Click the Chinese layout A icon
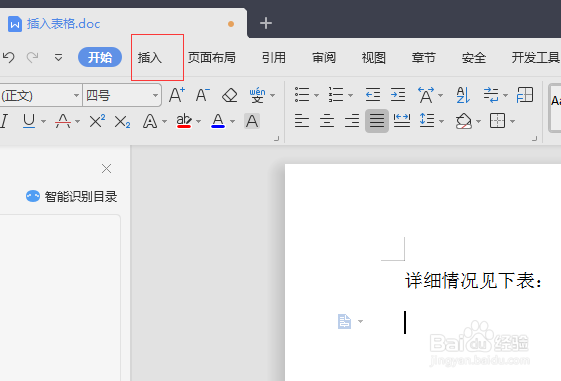The height and width of the screenshot is (381, 561). [425, 95]
